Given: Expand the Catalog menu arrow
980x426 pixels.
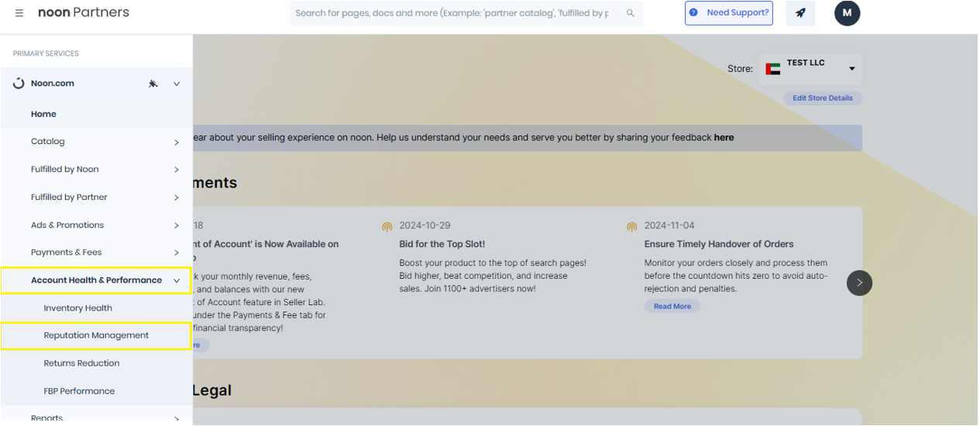Looking at the screenshot, I should pos(177,143).
